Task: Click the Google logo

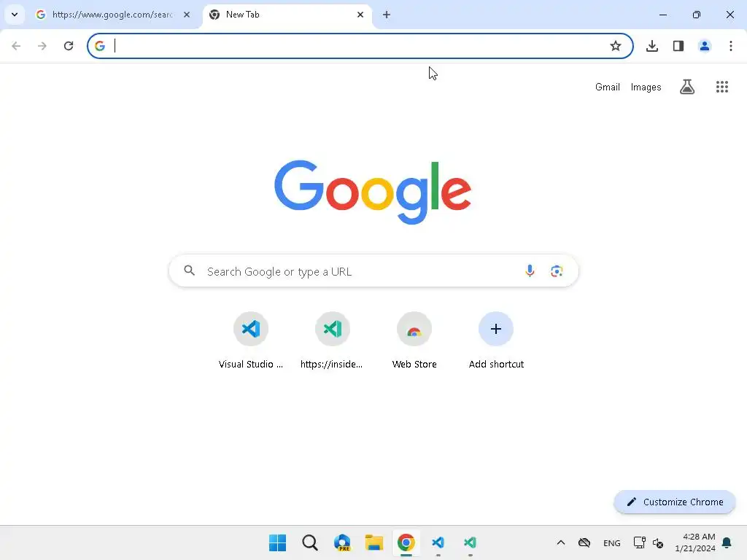Action: coord(373,192)
